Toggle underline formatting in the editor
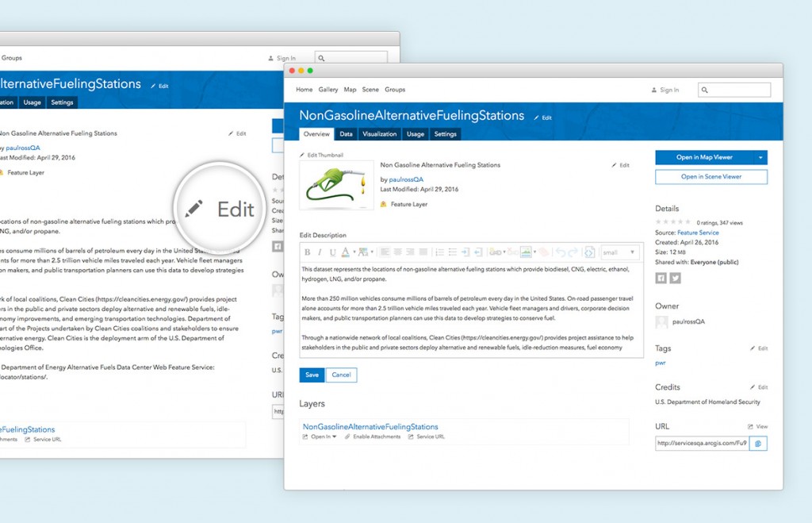The width and height of the screenshot is (812, 523). coord(331,252)
